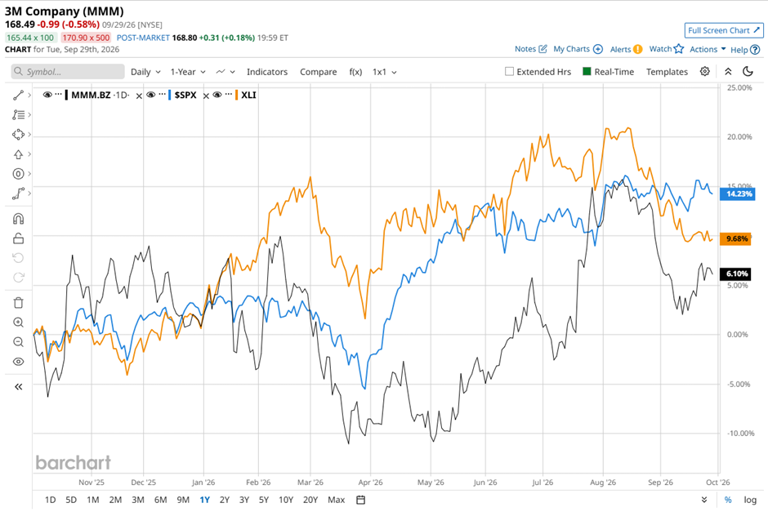Image resolution: width=768 pixels, height=512 pixels.
Task: Select the text annotation list tool
Action: (x=18, y=115)
